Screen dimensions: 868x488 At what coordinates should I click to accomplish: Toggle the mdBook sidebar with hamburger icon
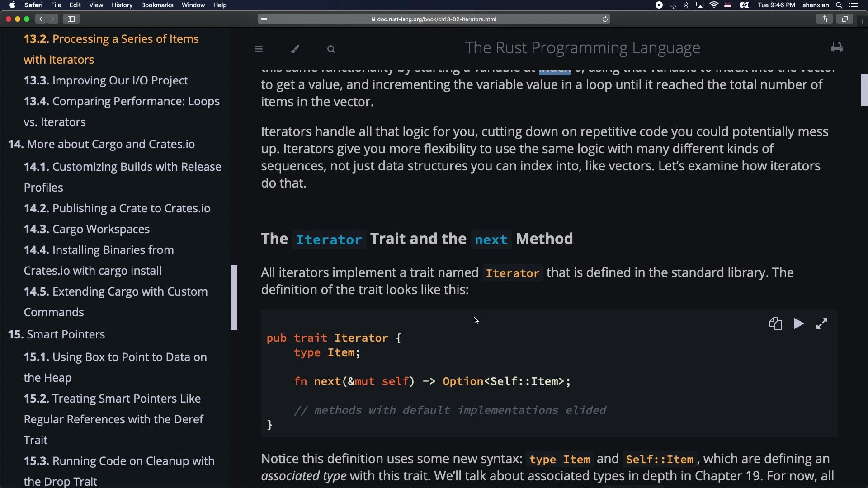[259, 49]
